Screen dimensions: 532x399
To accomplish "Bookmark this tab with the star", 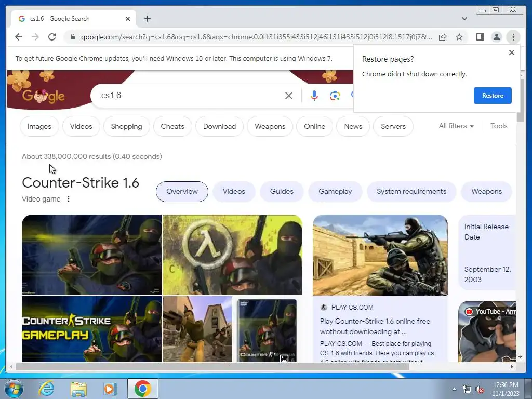I will point(459,37).
